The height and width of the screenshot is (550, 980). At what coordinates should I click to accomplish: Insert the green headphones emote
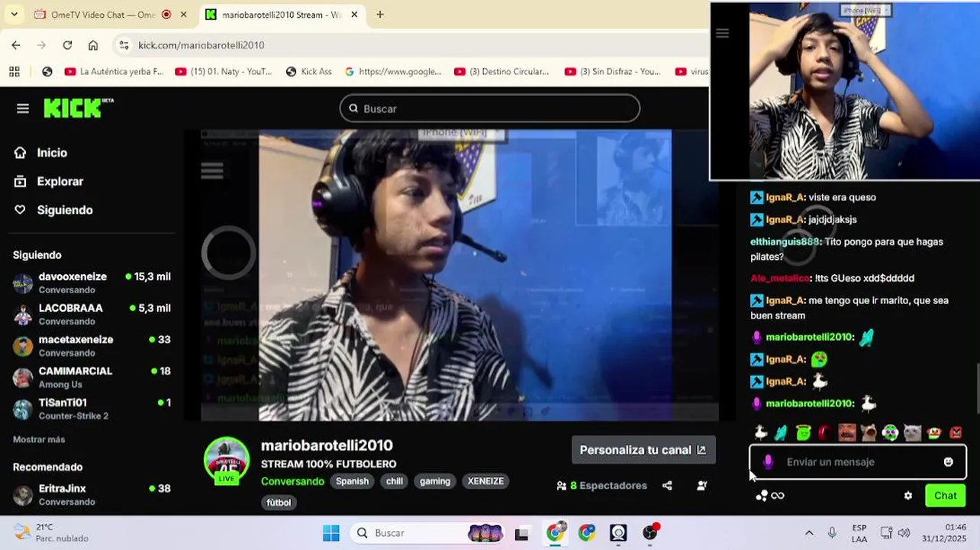[890, 433]
